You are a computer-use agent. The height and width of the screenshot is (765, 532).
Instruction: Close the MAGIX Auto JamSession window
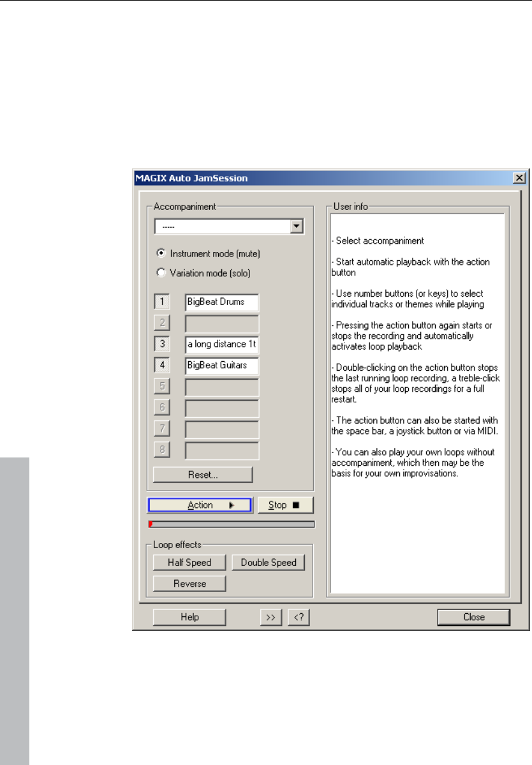coord(519,178)
